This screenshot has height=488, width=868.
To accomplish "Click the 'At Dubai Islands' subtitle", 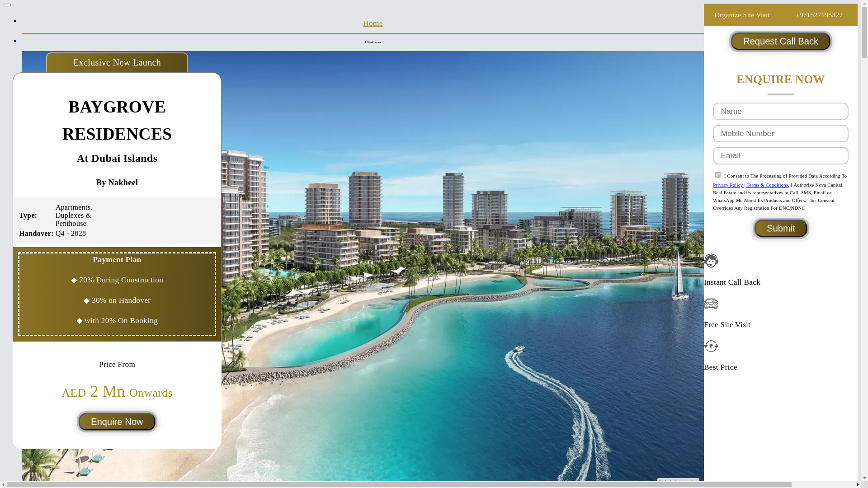I will [x=117, y=158].
